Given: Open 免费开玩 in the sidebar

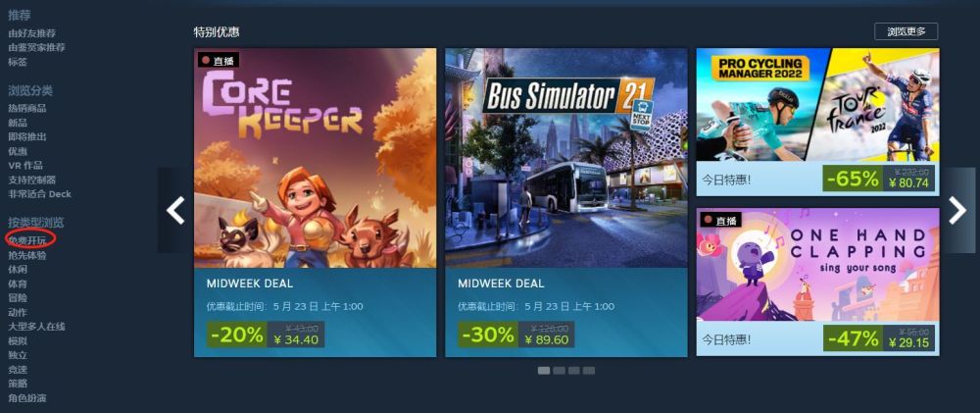Looking at the screenshot, I should pyautogui.click(x=26, y=240).
